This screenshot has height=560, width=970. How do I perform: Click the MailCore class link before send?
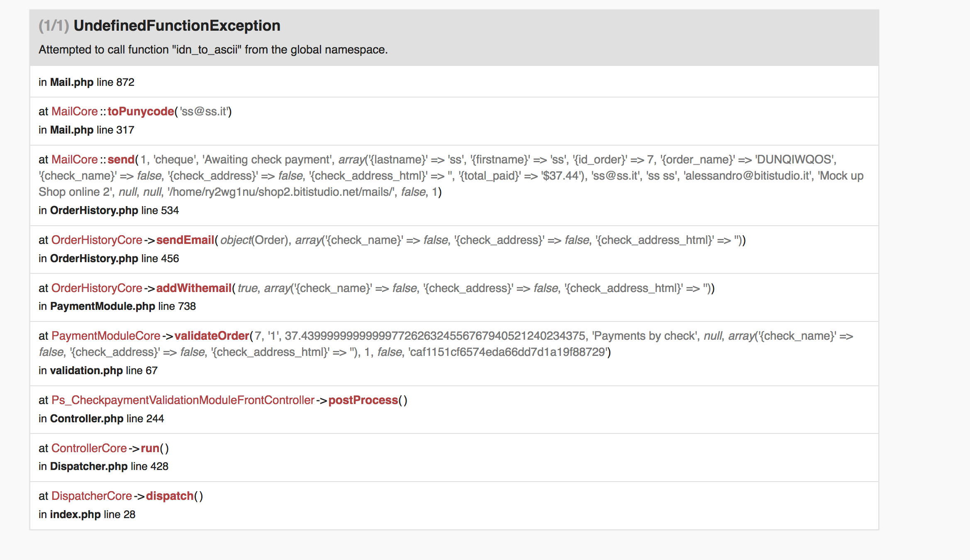click(74, 160)
